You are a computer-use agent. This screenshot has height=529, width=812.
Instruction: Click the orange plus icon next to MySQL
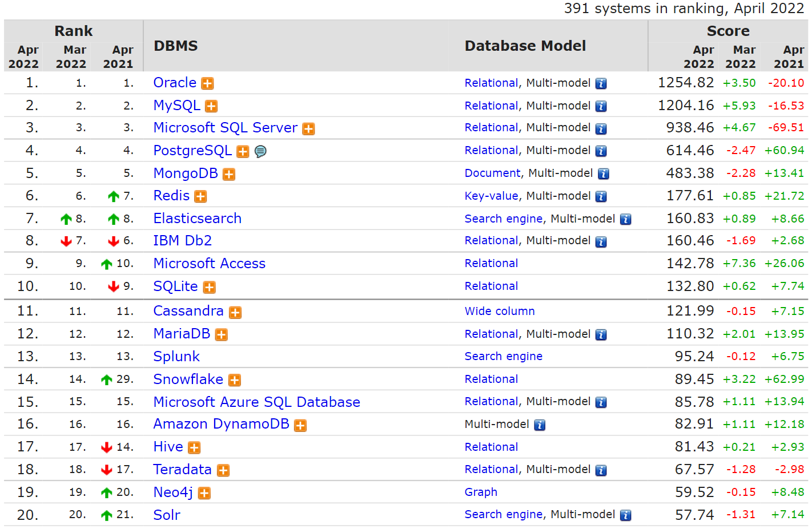pyautogui.click(x=211, y=107)
